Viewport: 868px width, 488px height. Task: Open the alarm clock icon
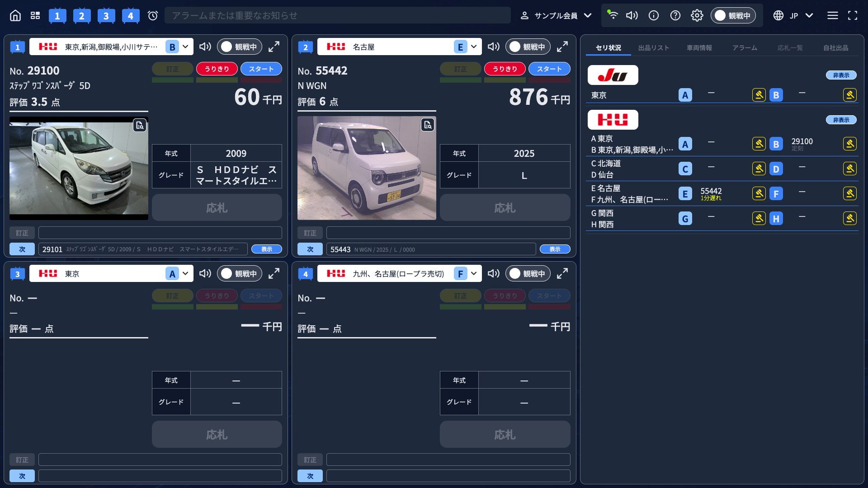tap(153, 15)
